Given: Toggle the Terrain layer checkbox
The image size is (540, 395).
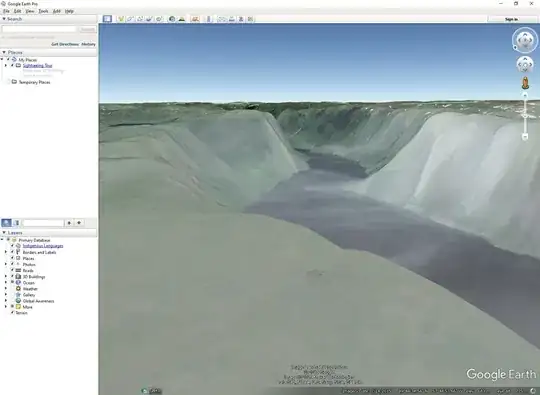Looking at the screenshot, I should click(12, 313).
